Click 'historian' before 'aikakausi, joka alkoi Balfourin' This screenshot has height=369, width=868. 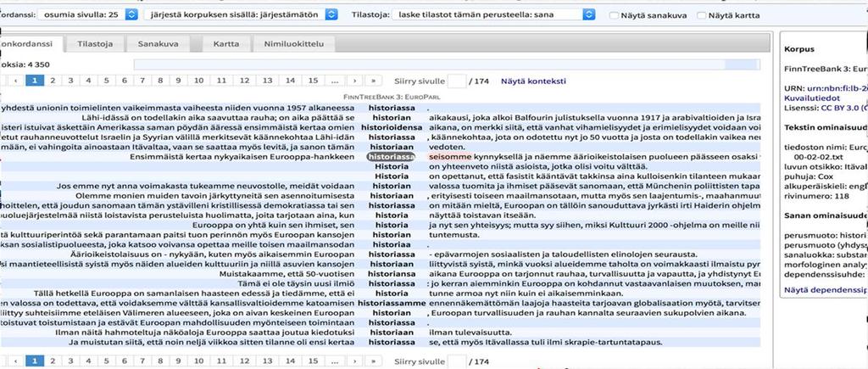(391, 117)
